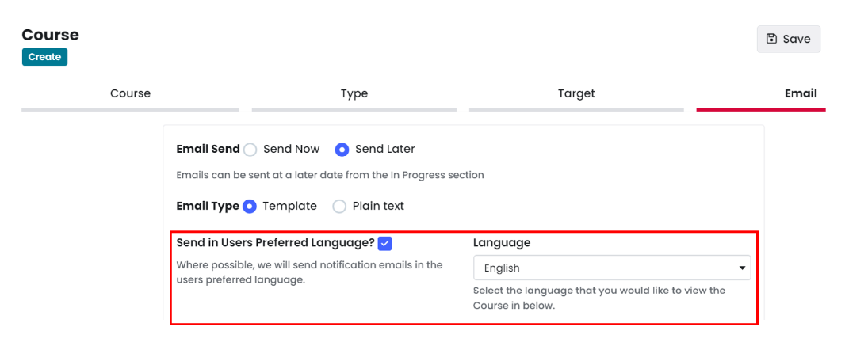
Task: Switch to the Course tab
Action: pyautogui.click(x=130, y=93)
